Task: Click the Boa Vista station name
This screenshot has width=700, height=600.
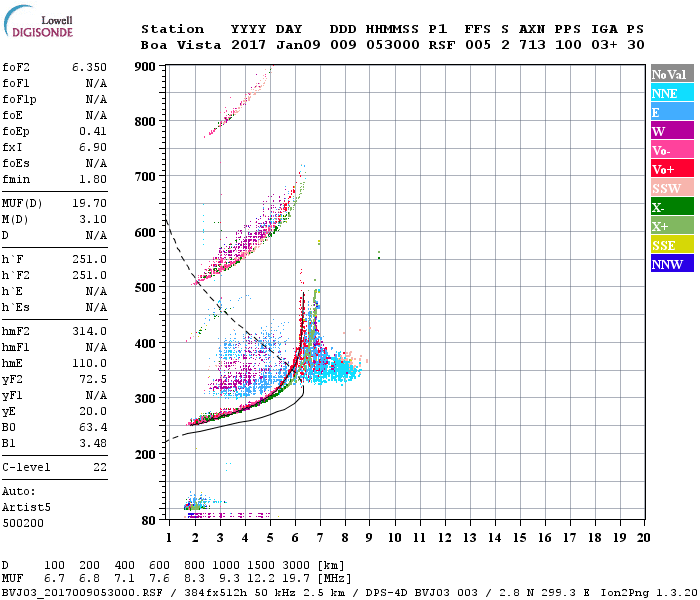Action: [181, 45]
